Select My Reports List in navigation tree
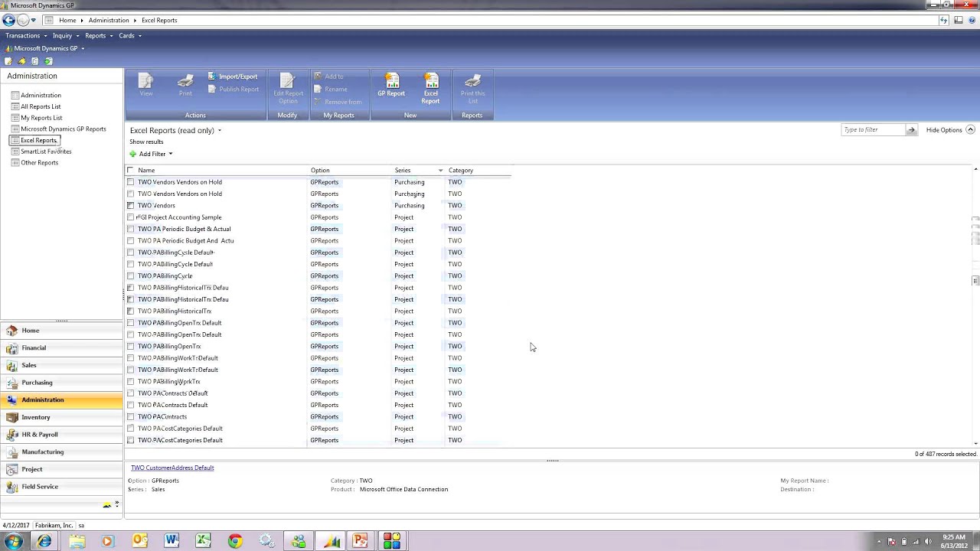 tap(41, 118)
